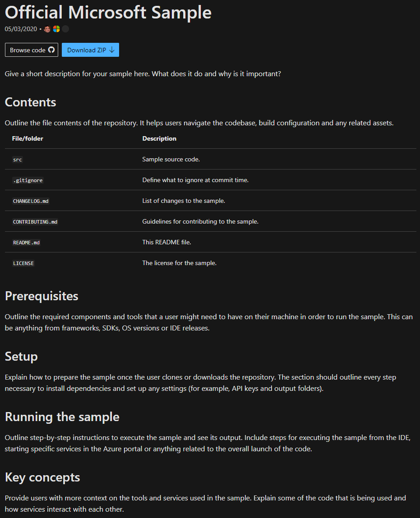The width and height of the screenshot is (420, 518).
Task: Click the GitHub icon on Browse code
Action: pyautogui.click(x=51, y=50)
